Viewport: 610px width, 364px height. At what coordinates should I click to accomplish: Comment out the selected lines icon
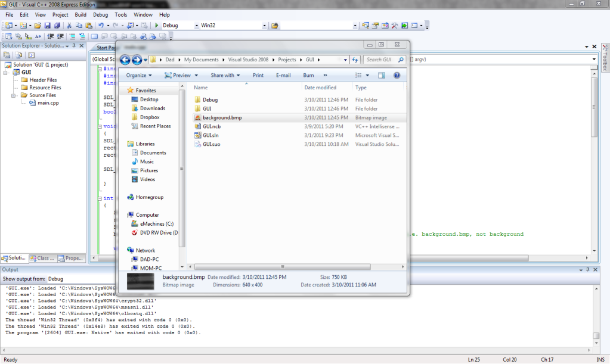tap(72, 36)
